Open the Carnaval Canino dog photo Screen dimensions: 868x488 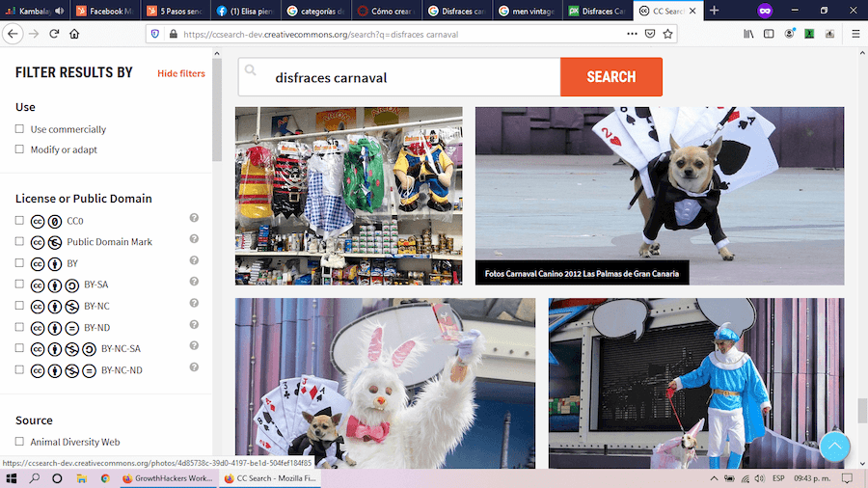coord(659,196)
